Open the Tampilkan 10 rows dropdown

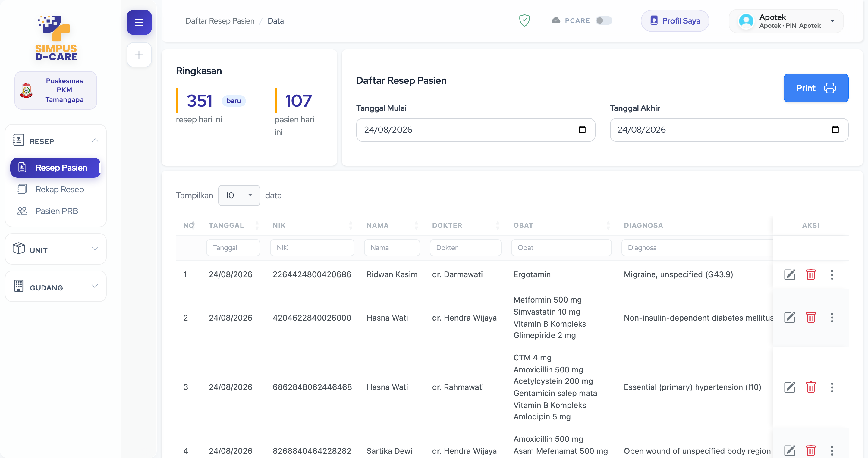point(239,195)
